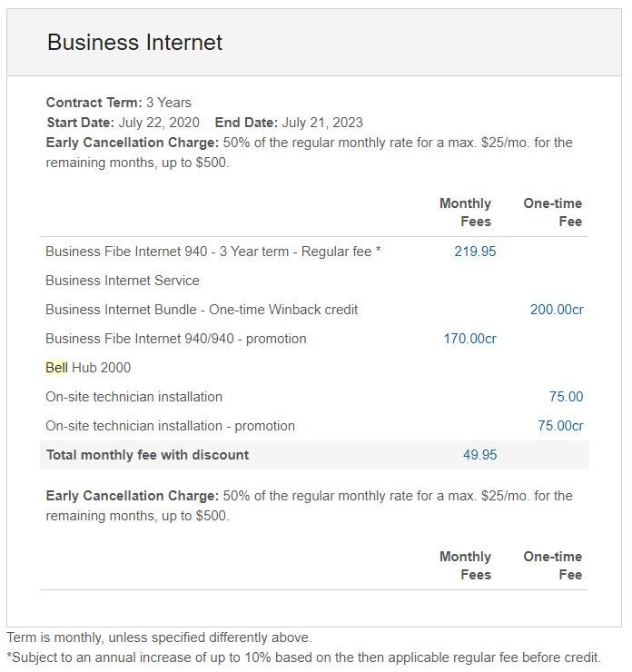
Task: Click the first Early Cancellation Charge label
Action: (133, 143)
